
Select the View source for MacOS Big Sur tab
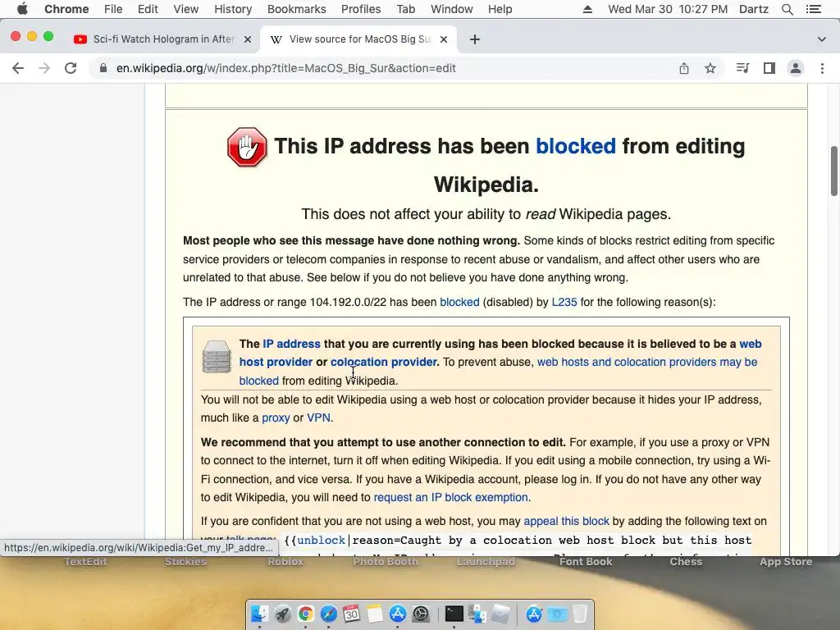click(359, 39)
